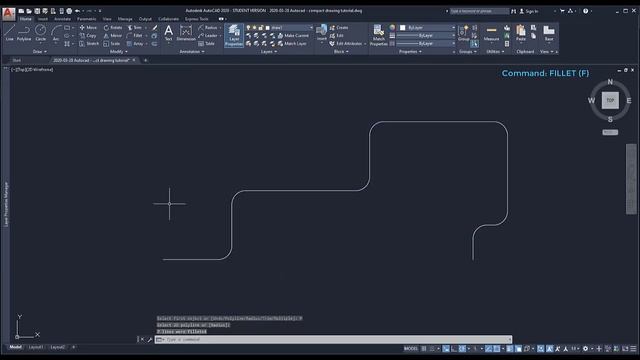Expand the Utilities panel
Screen dimensions: 640x360
[496, 52]
